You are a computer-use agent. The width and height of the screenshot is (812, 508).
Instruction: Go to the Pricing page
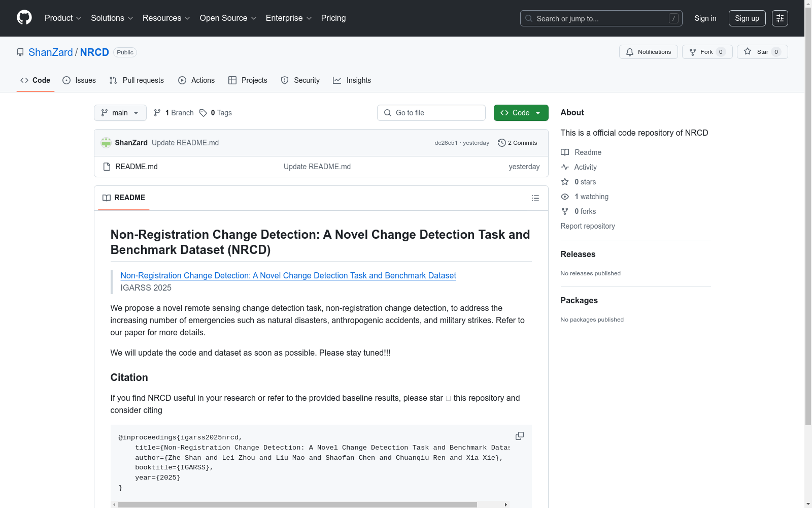click(333, 18)
